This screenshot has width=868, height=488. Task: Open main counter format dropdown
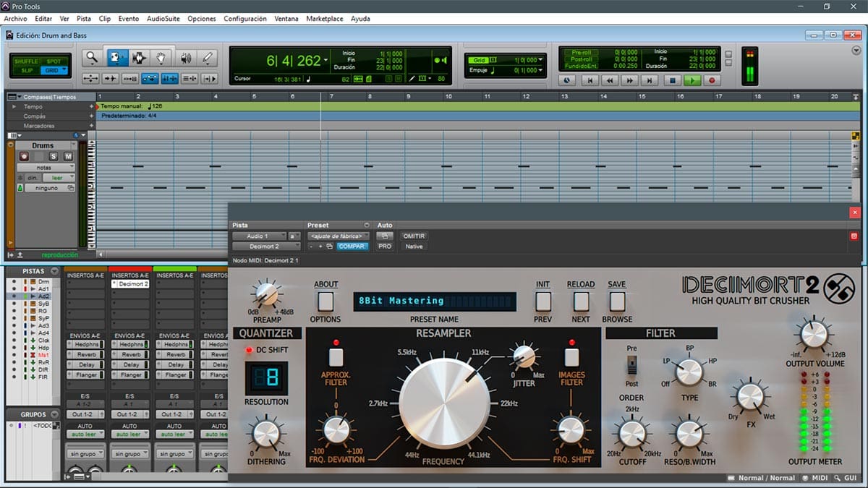click(325, 61)
